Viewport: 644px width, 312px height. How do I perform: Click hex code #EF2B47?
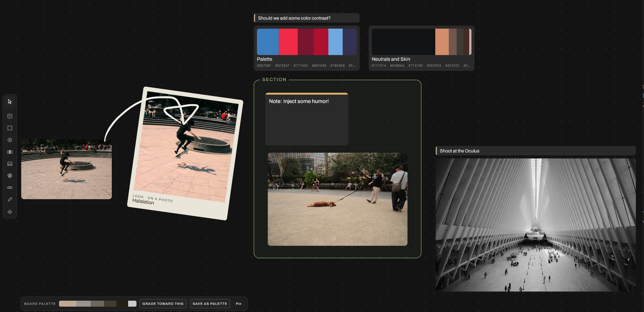pos(282,65)
